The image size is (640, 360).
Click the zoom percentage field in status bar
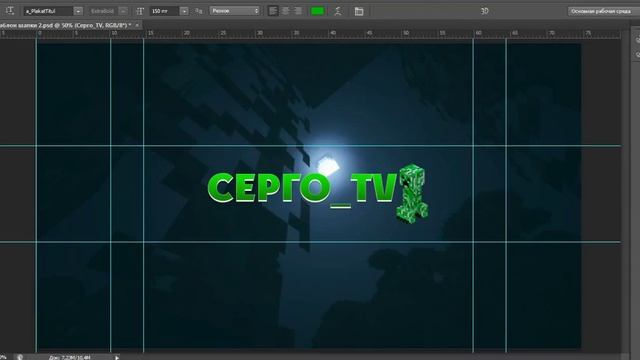tap(3, 358)
